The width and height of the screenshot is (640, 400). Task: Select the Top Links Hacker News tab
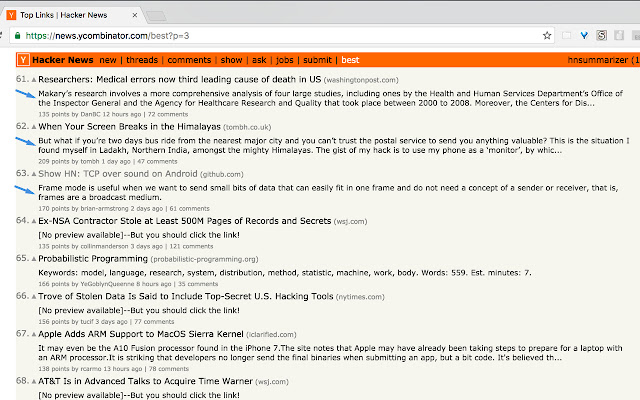pyautogui.click(x=73, y=15)
